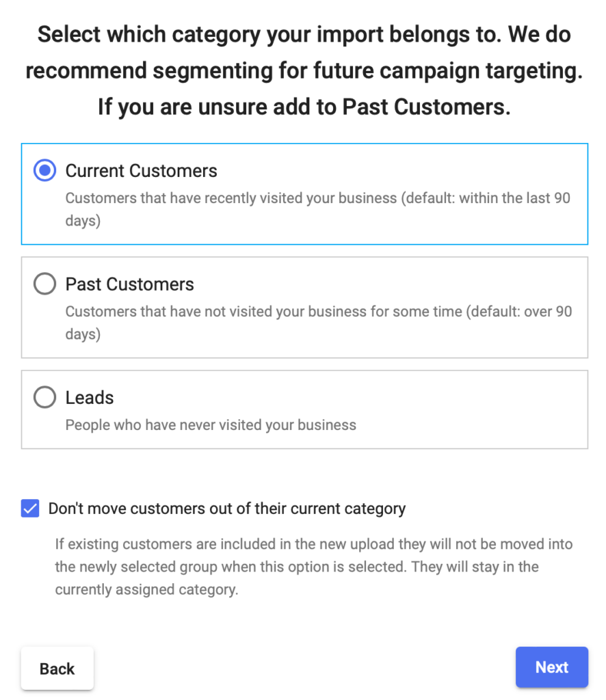
Task: Click the "Past Customers" option title
Action: tap(129, 284)
